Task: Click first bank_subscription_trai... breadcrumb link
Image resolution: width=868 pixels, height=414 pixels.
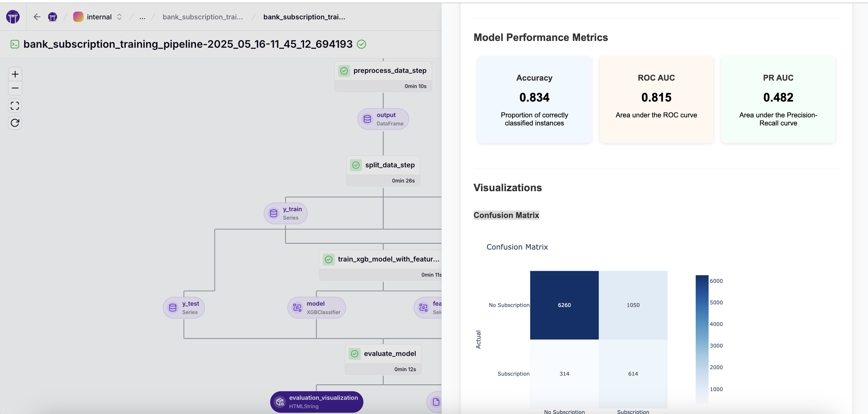Action: point(202,17)
